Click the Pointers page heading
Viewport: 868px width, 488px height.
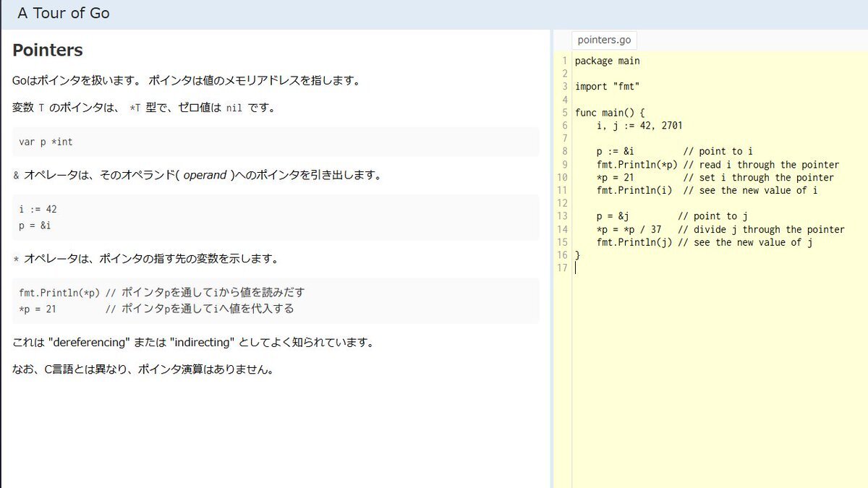point(48,51)
